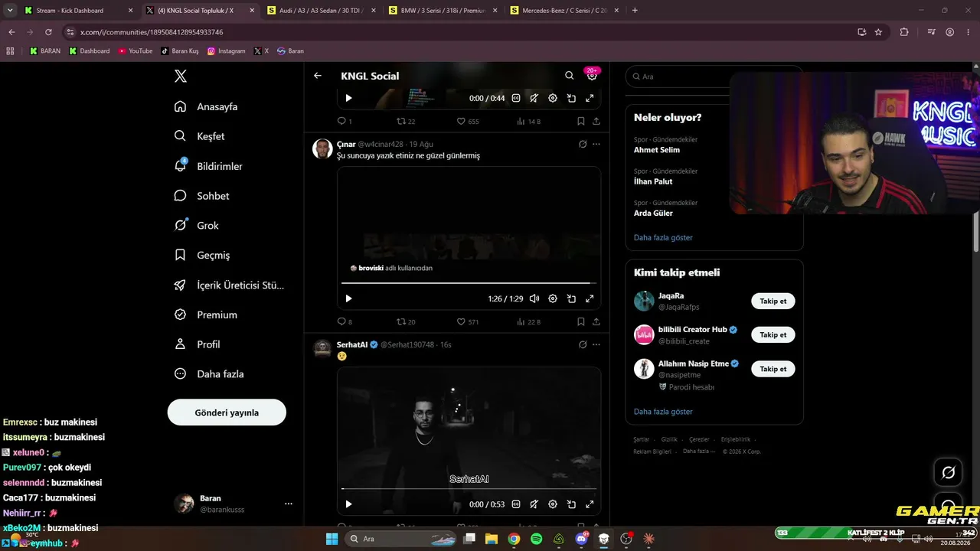Expand the Daha fazla sidebar menu

coord(209,374)
